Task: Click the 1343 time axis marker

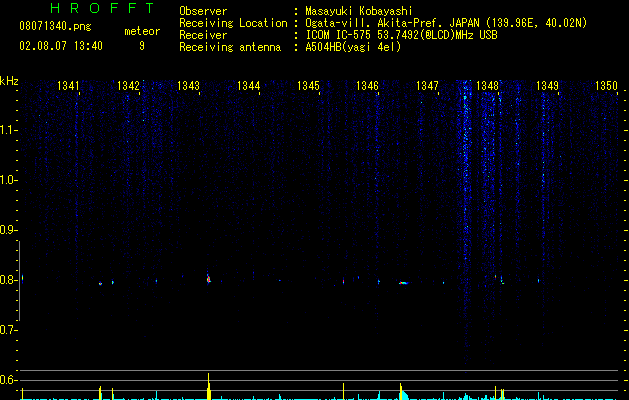Action: pos(188,86)
